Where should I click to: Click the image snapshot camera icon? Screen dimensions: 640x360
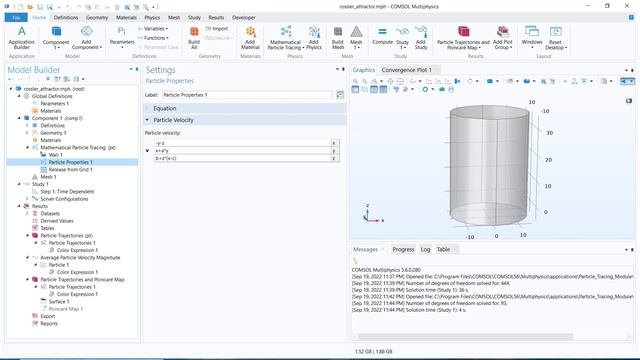tap(442, 89)
